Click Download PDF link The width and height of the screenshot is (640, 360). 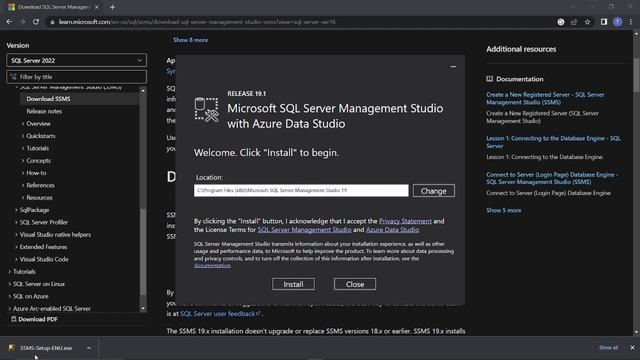(38, 319)
